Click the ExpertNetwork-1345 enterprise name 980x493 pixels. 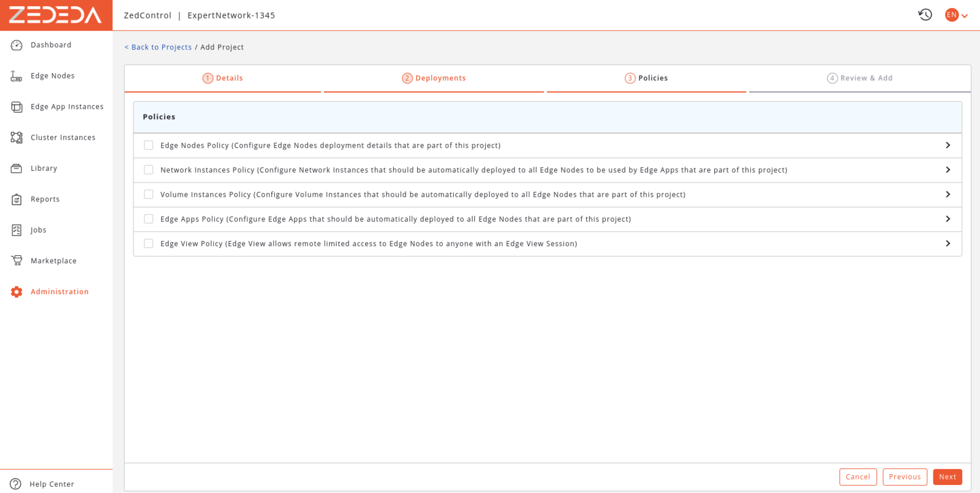point(231,15)
